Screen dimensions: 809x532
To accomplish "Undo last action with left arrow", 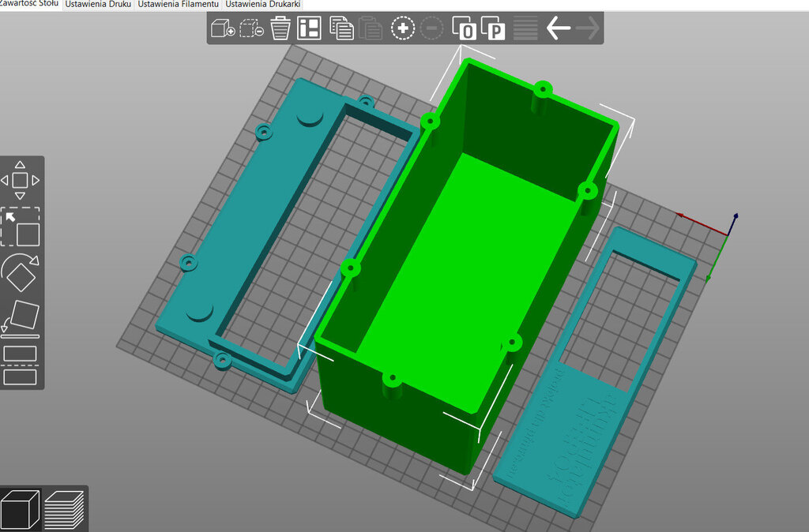I will (559, 29).
